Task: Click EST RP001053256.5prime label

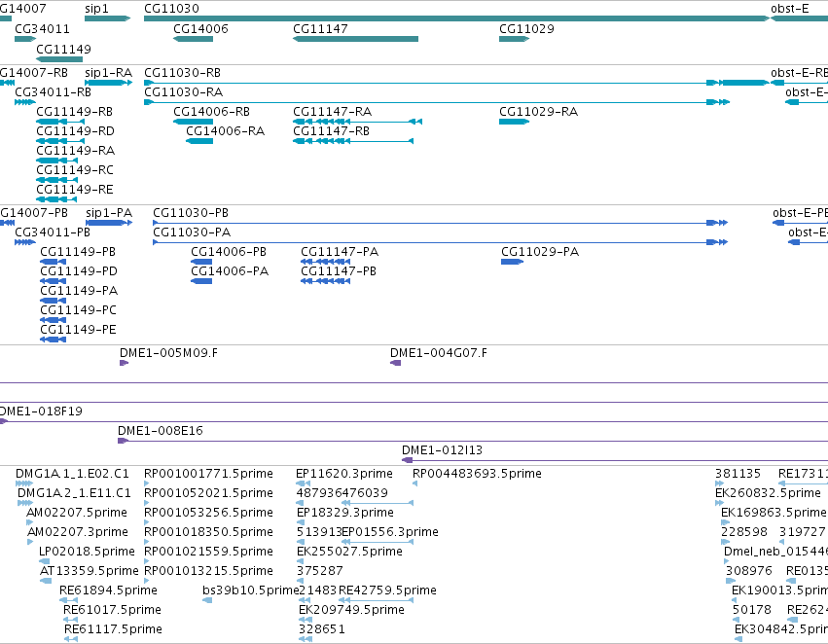Action: tap(208, 513)
